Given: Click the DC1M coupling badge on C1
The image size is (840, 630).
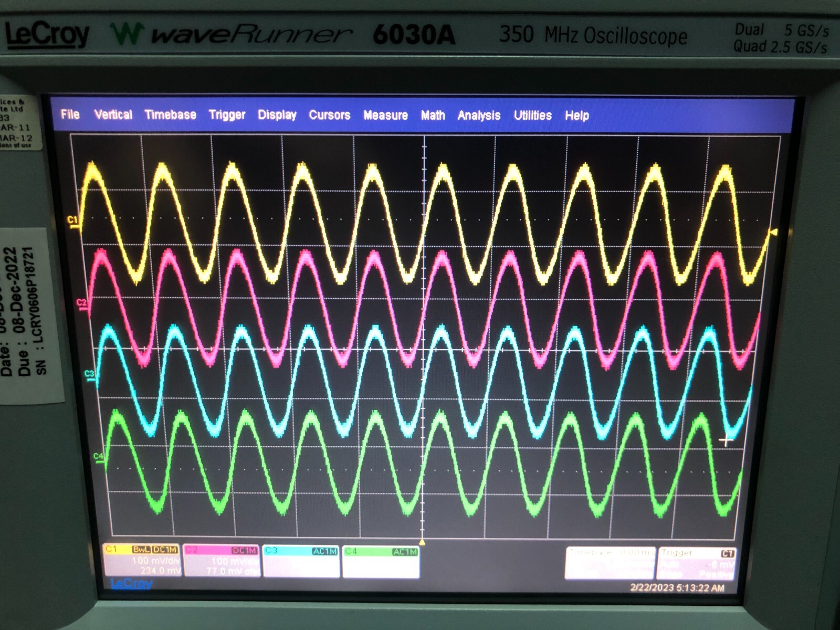Looking at the screenshot, I should [x=165, y=549].
